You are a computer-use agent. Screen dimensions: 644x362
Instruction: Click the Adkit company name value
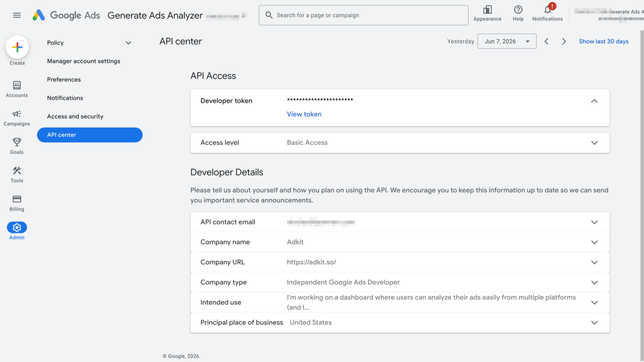295,242
